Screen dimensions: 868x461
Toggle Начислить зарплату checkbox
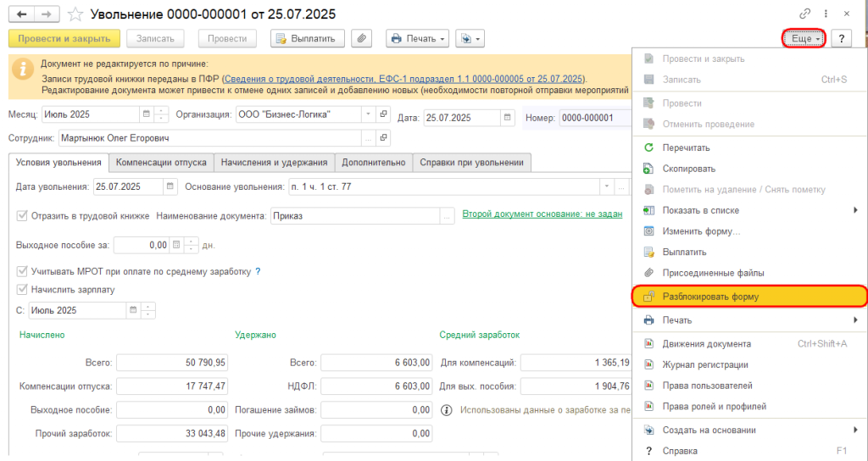pos(22,290)
